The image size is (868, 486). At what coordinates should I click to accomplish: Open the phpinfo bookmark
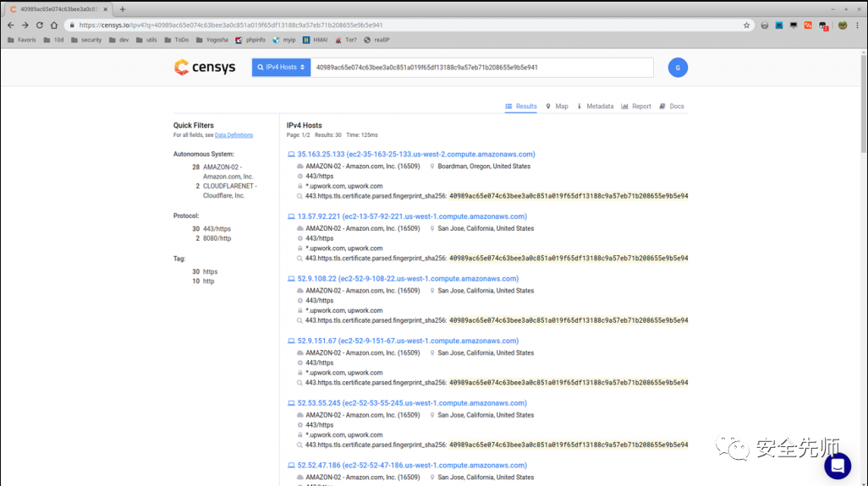[x=250, y=40]
